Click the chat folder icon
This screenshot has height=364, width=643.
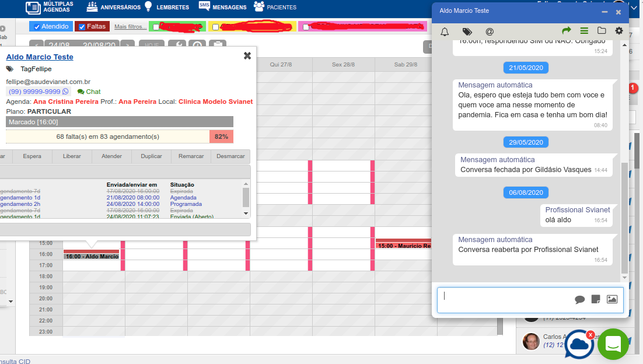tap(602, 30)
